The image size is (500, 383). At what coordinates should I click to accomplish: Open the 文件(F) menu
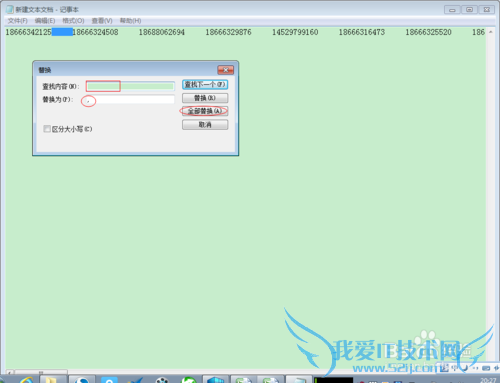point(17,21)
